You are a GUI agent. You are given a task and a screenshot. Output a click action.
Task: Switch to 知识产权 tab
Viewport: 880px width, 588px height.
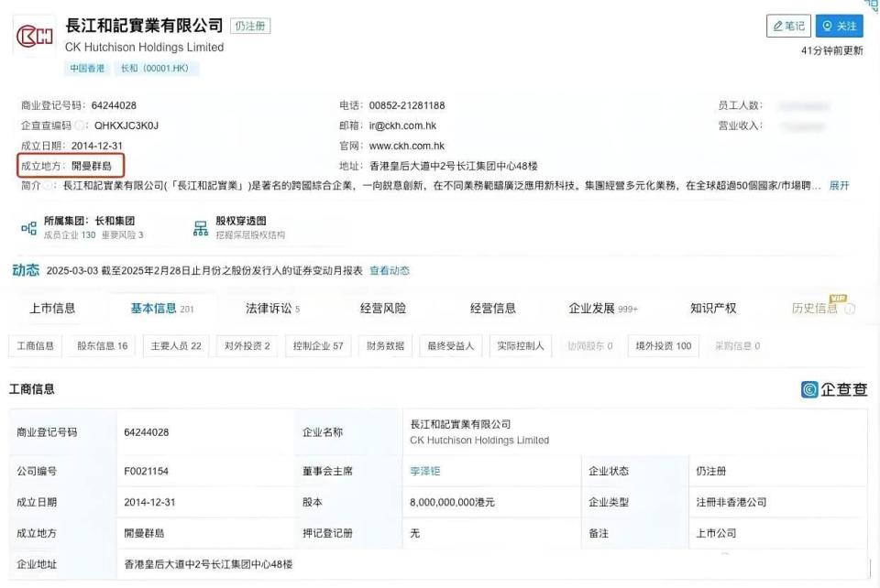pos(713,309)
